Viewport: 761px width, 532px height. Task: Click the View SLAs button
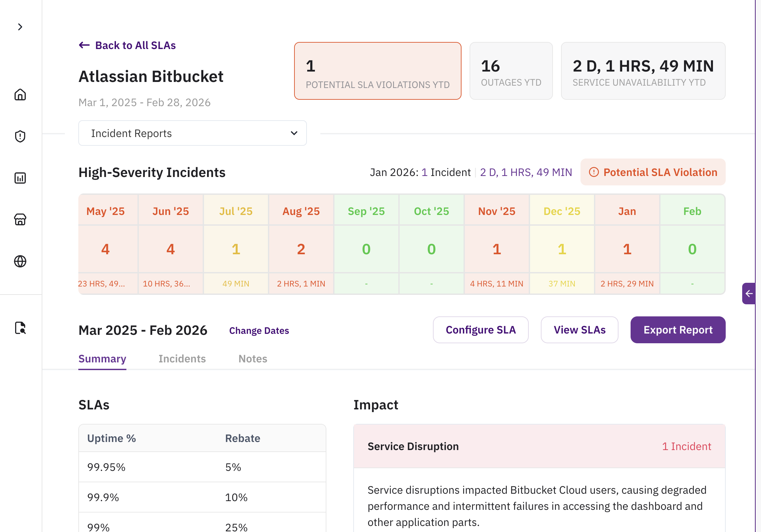click(x=579, y=330)
